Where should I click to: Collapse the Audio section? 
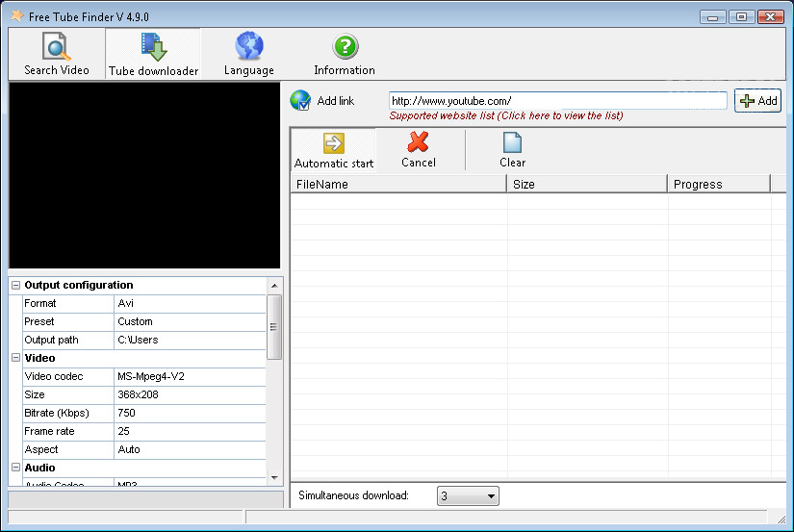tap(15, 468)
